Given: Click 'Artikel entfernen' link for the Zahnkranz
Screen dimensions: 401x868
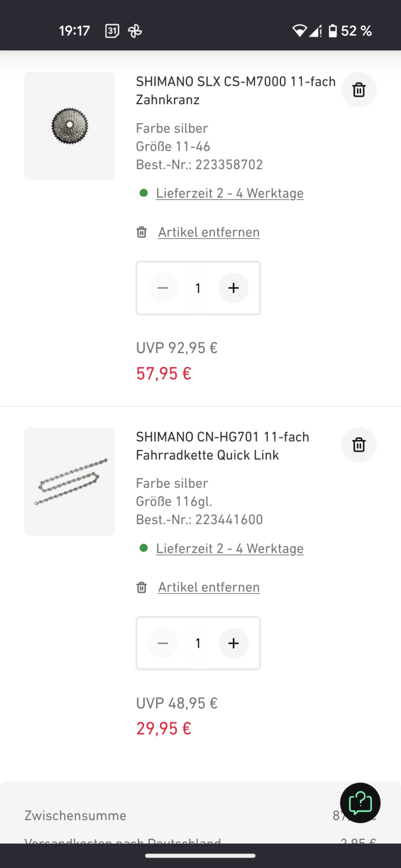Looking at the screenshot, I should point(209,232).
